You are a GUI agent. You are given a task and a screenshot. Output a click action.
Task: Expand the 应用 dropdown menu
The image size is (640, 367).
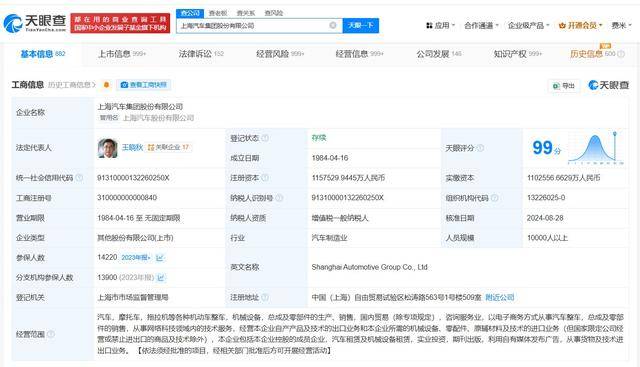[440, 25]
